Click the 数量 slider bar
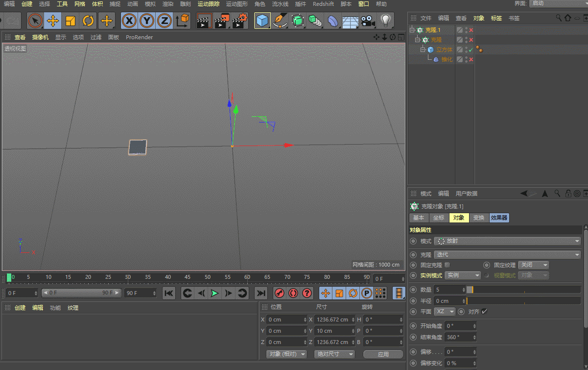The height and width of the screenshot is (370, 588). 524,290
